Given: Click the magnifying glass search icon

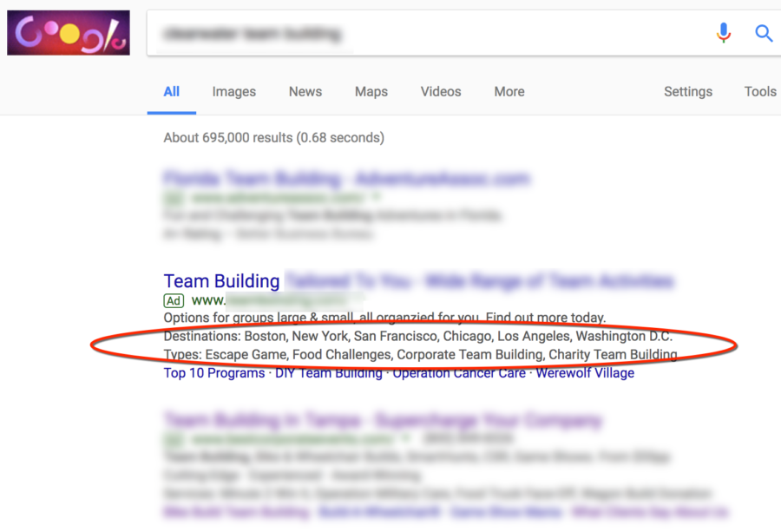Looking at the screenshot, I should pos(764,33).
